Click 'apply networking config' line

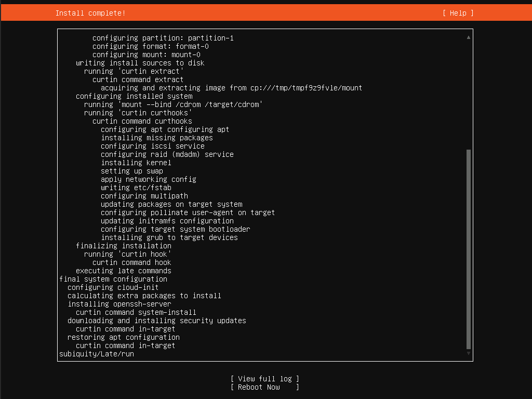[x=148, y=179]
